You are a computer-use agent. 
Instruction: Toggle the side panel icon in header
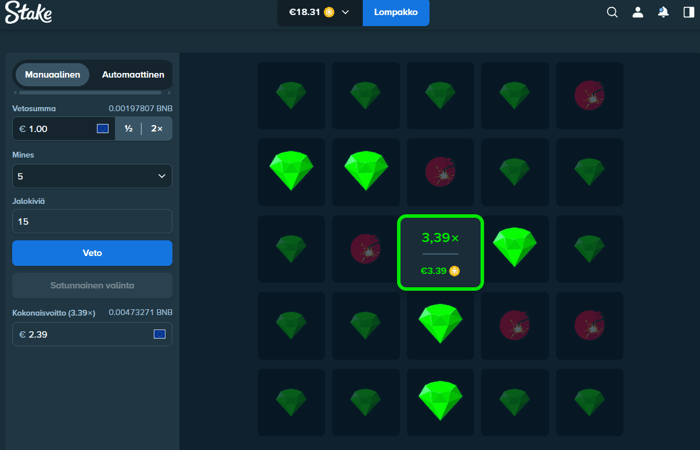tap(688, 12)
